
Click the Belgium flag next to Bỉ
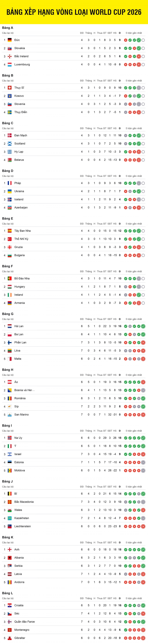click(9, 494)
